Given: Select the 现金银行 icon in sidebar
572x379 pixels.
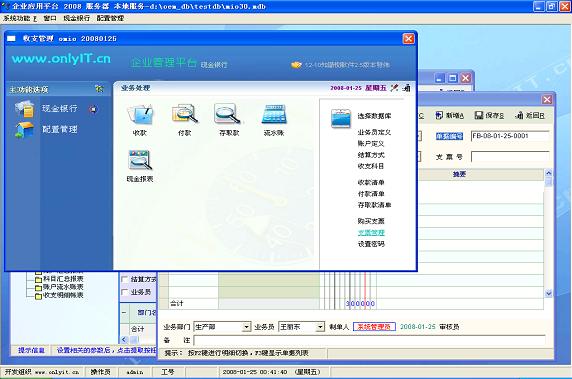Looking at the screenshot, I should click(x=25, y=109).
